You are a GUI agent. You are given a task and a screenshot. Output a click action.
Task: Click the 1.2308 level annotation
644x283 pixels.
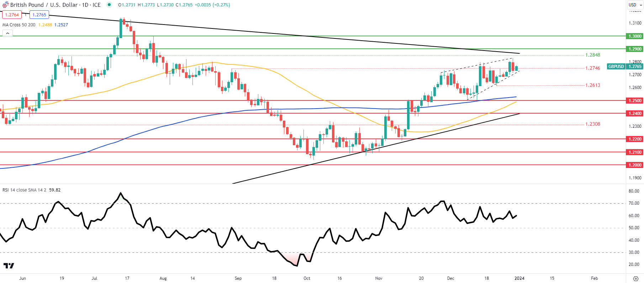tap(593, 124)
